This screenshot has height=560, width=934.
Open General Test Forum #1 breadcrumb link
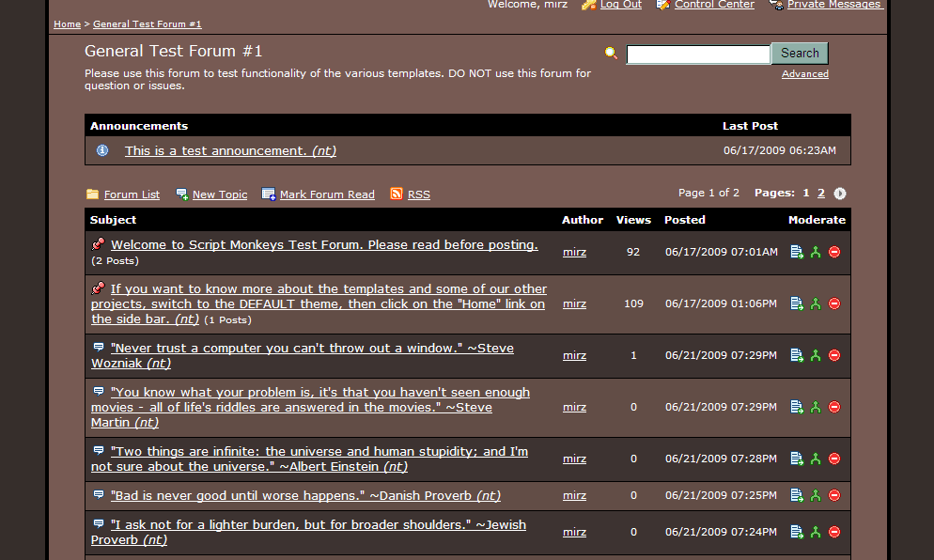[148, 24]
